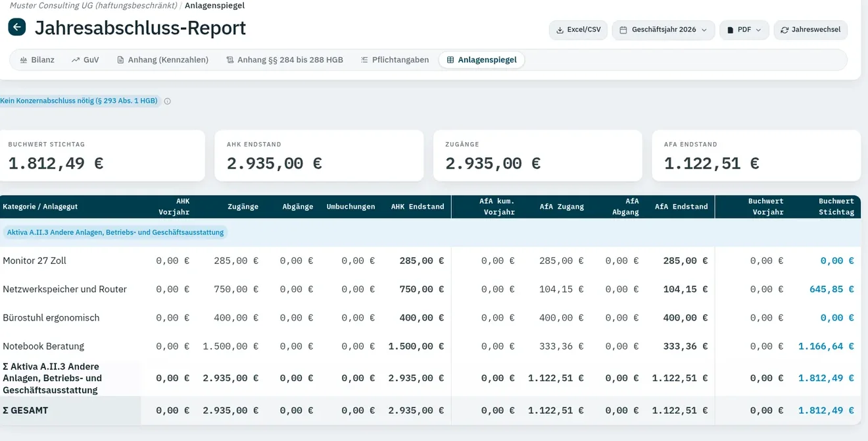Image resolution: width=868 pixels, height=441 pixels.
Task: Click the Monitor 27 Zoll row name
Action: point(34,261)
